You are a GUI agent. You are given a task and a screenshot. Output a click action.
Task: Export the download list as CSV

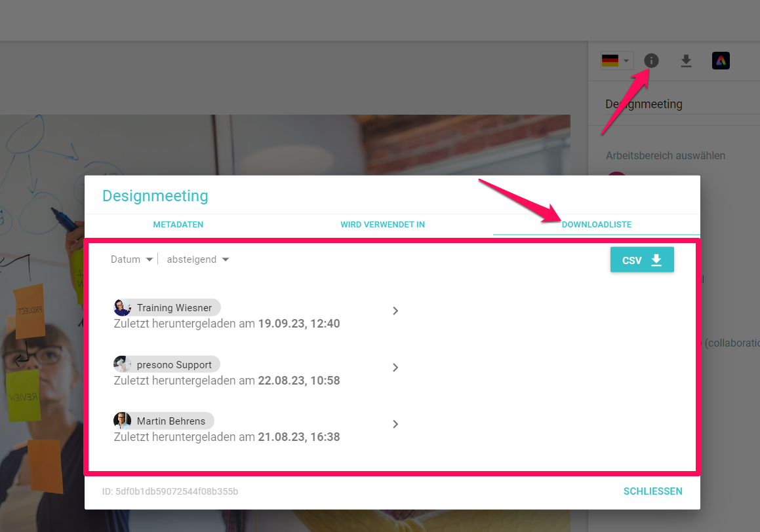[x=641, y=260]
